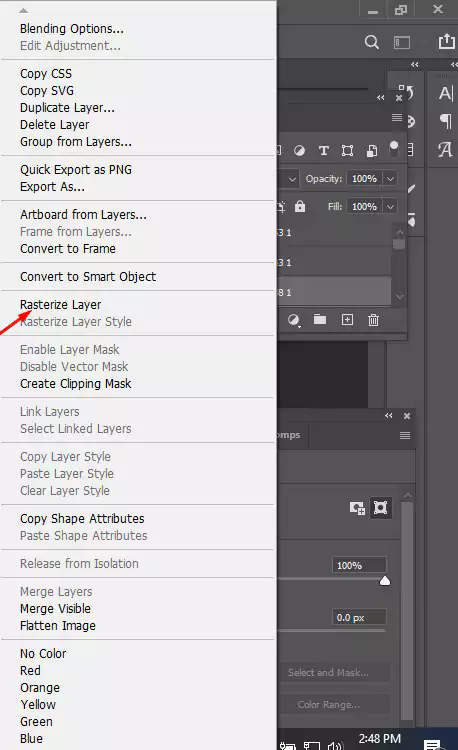Open the Paragraph panel icon
The height and width of the screenshot is (750, 458).
point(445,121)
